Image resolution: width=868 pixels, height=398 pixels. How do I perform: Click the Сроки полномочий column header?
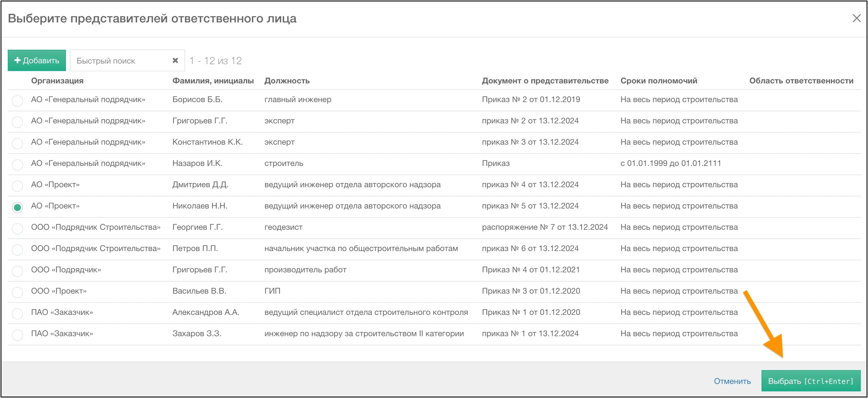coord(658,81)
